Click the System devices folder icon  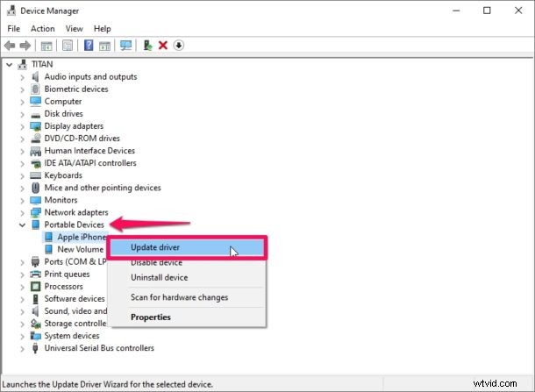tap(35, 336)
